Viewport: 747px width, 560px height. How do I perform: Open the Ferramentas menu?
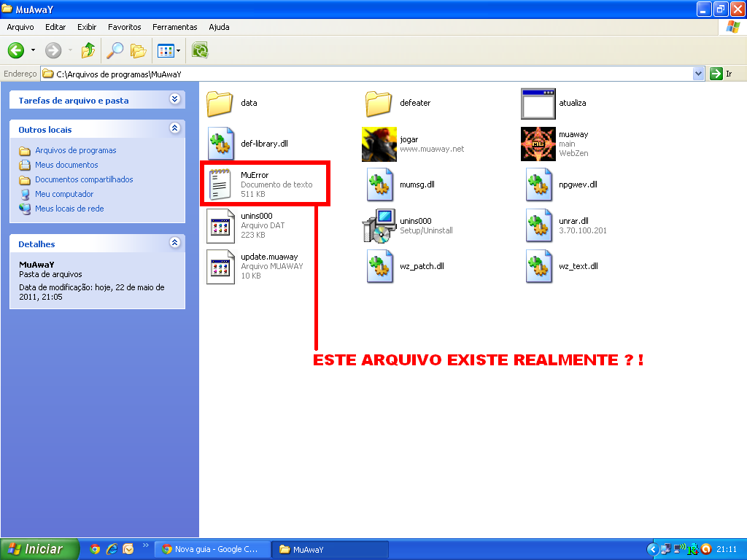[x=174, y=27]
